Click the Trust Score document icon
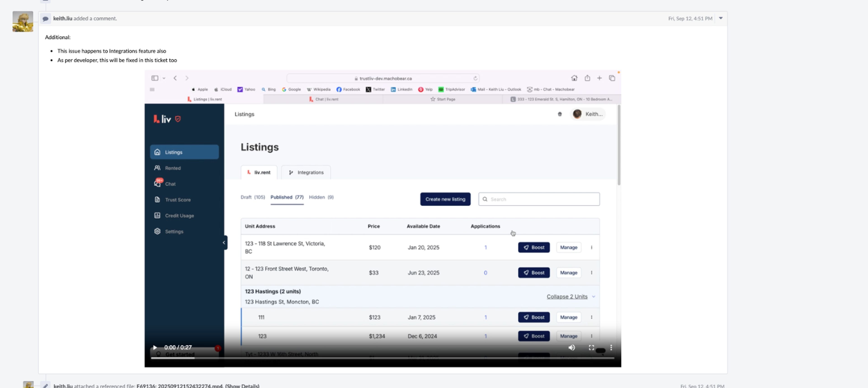 point(157,200)
